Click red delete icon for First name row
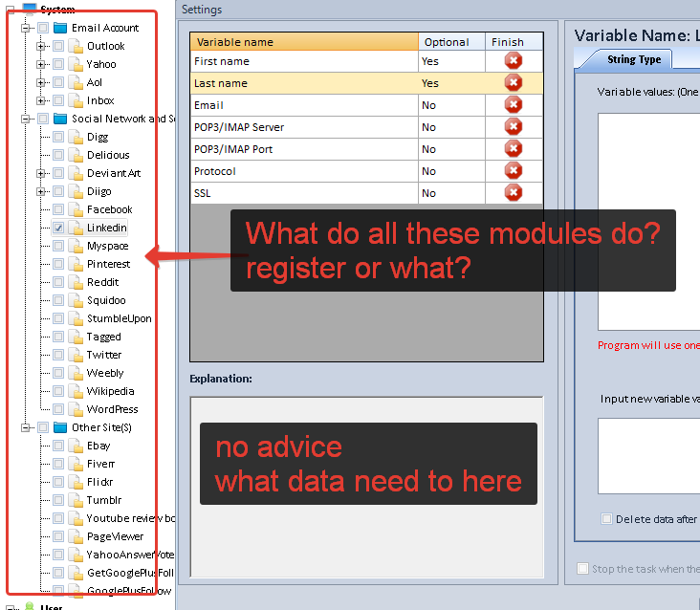 pyautogui.click(x=514, y=61)
